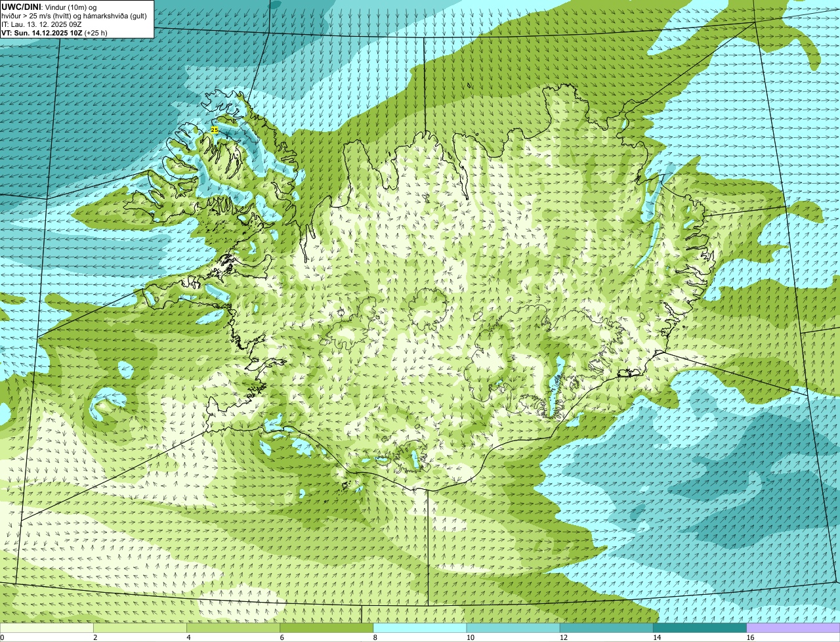Click the legend tick label 2
Viewport: 840px width, 642px height.
click(95, 637)
